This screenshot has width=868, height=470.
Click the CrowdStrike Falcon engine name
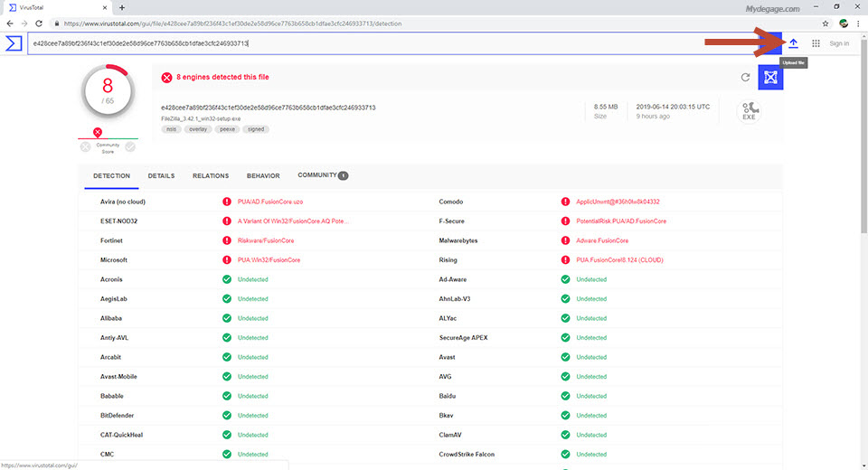click(x=467, y=454)
